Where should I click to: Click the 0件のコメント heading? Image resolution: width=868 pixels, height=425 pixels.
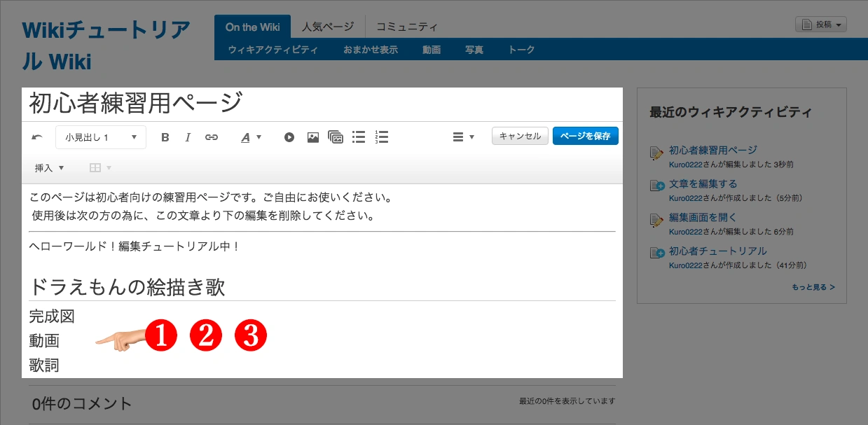coord(82,403)
